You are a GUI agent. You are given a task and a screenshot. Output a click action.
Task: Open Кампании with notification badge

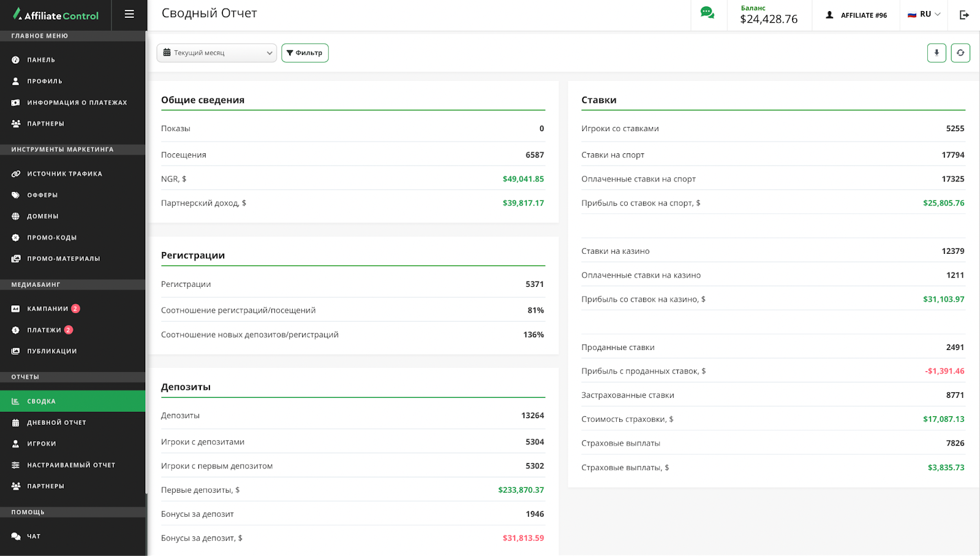click(x=48, y=309)
